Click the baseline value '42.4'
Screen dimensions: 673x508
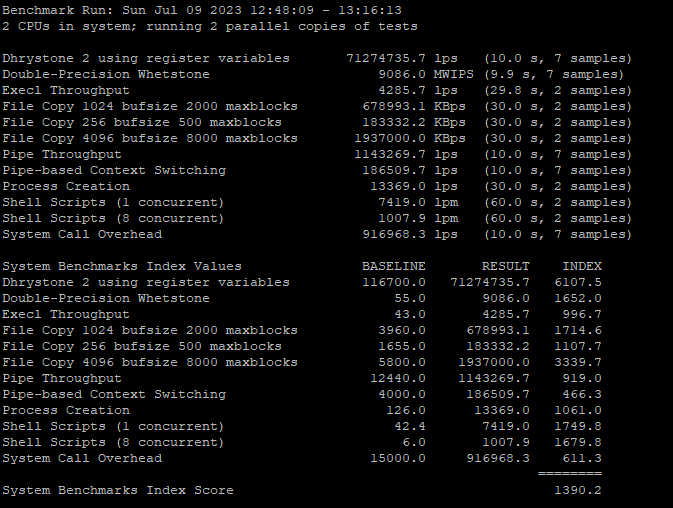tap(410, 426)
